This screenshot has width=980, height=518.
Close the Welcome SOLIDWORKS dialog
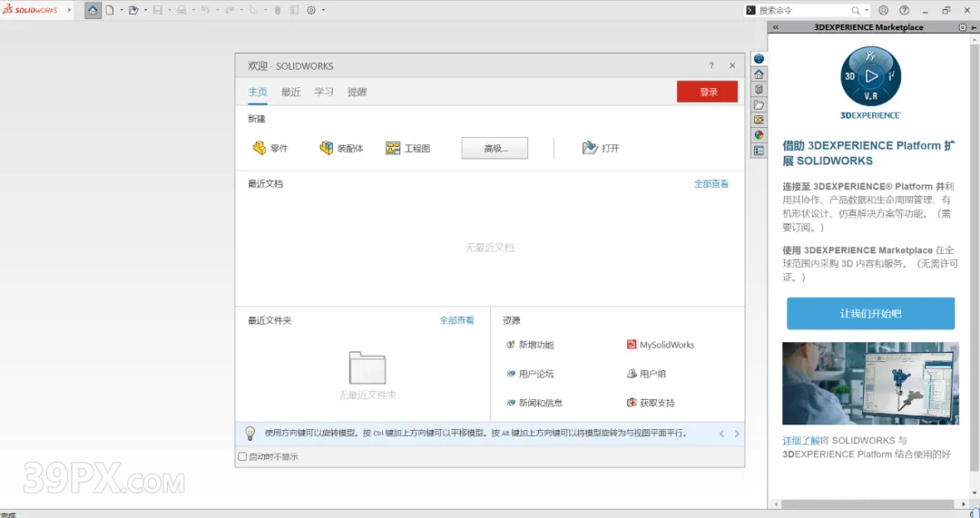732,65
